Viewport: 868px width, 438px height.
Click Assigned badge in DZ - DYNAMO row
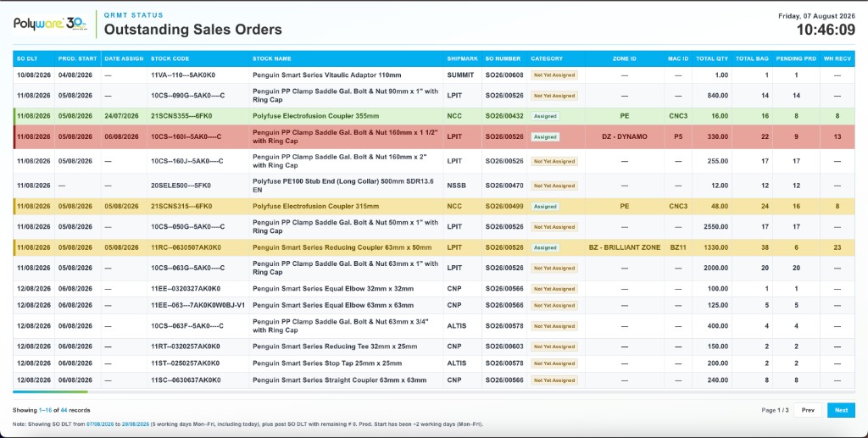[x=545, y=136]
